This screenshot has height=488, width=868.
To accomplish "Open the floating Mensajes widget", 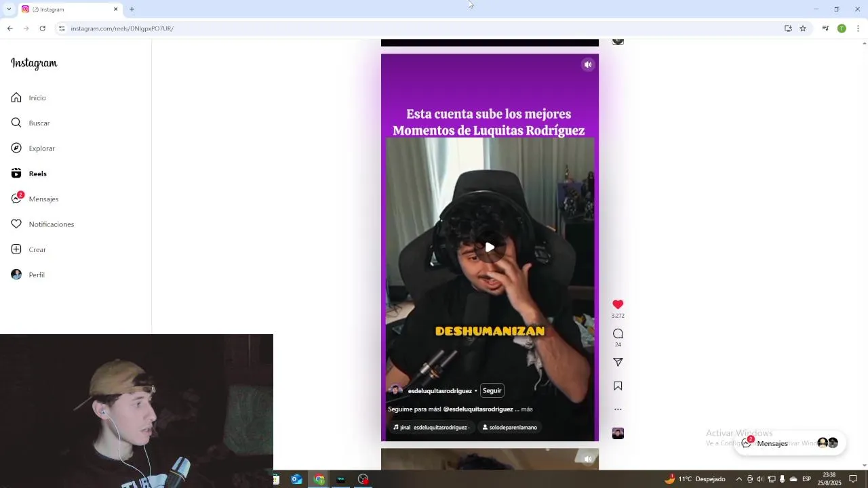I will point(789,443).
